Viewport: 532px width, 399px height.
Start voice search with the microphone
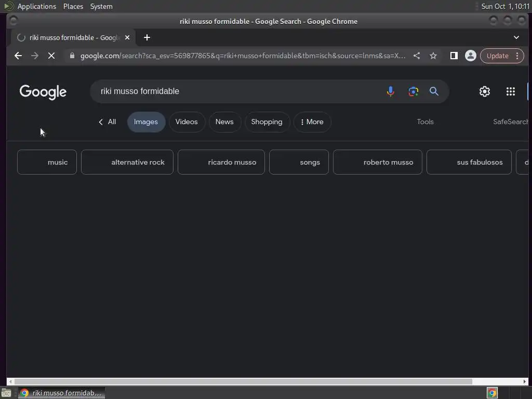coord(391,91)
